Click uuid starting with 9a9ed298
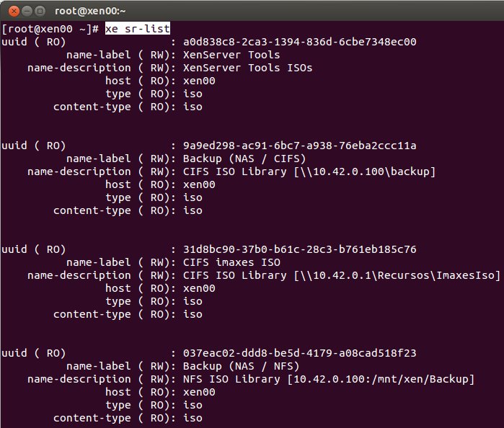 click(x=299, y=146)
